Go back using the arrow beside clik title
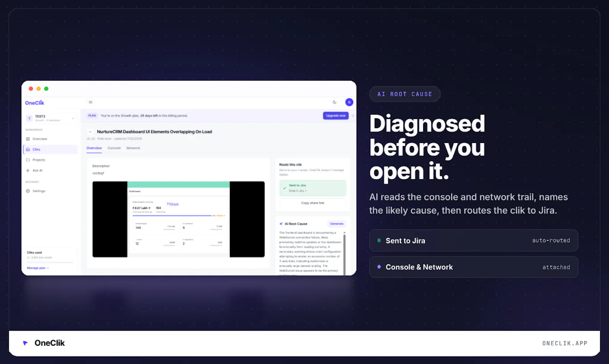609x364 pixels. pos(90,132)
